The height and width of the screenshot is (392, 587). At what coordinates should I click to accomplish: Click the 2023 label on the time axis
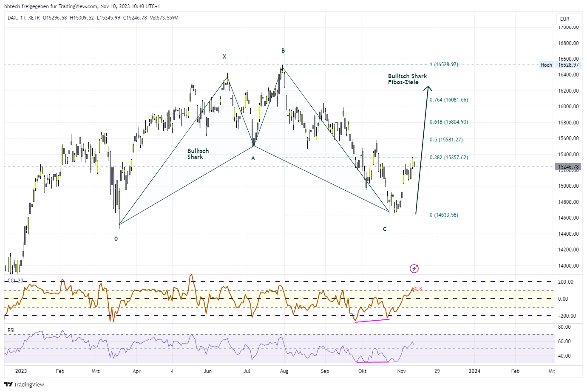[x=21, y=371]
